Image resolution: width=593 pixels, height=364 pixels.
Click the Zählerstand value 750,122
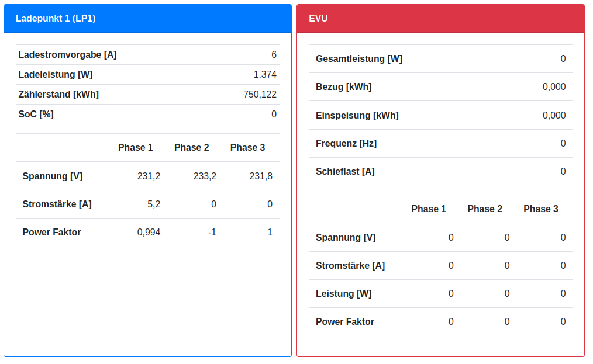coord(260,95)
